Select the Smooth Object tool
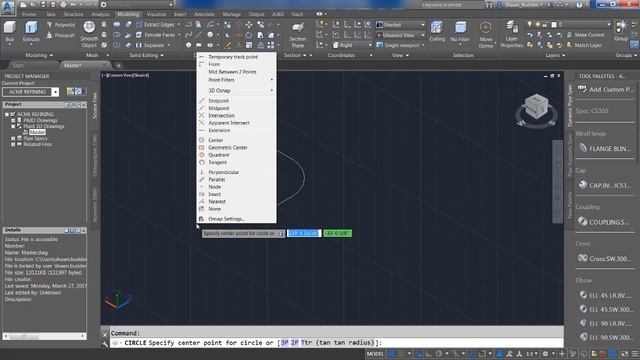Viewport: 640px width, 360px height. [89, 34]
